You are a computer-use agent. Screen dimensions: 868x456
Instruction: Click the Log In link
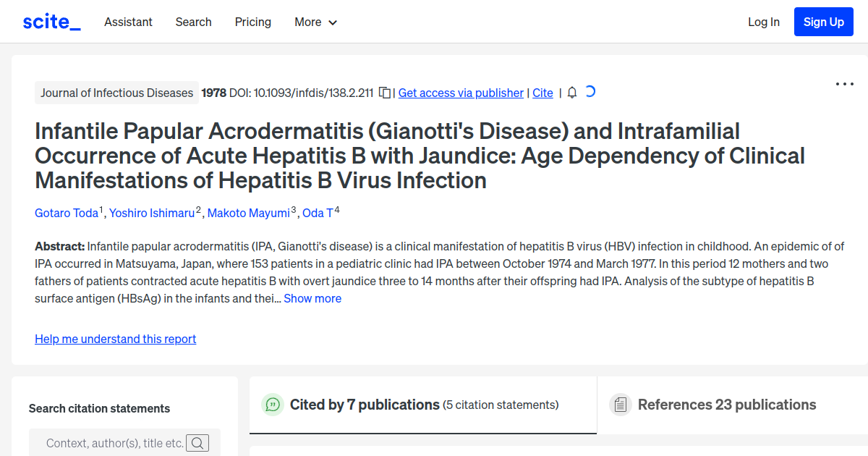(x=764, y=22)
